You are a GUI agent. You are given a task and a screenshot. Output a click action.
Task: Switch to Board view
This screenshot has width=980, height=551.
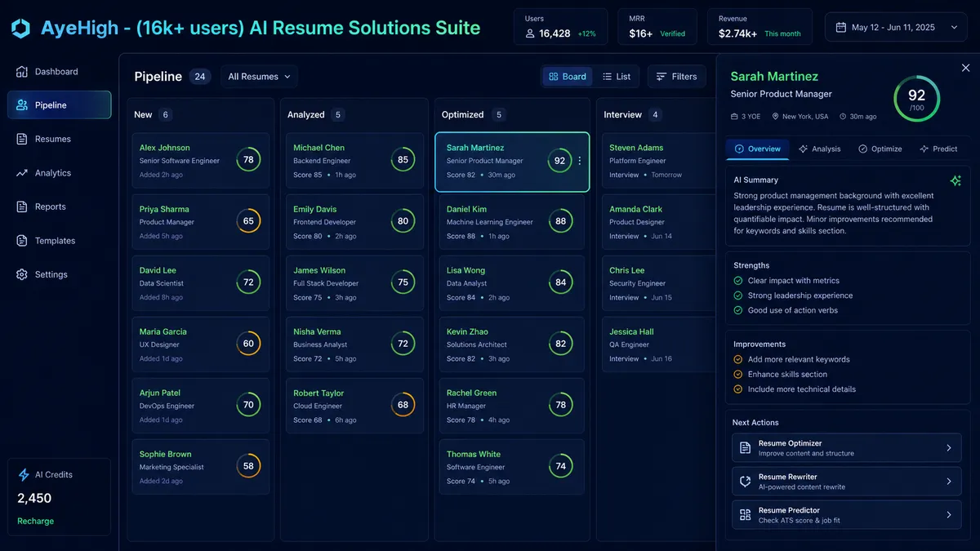tap(568, 77)
